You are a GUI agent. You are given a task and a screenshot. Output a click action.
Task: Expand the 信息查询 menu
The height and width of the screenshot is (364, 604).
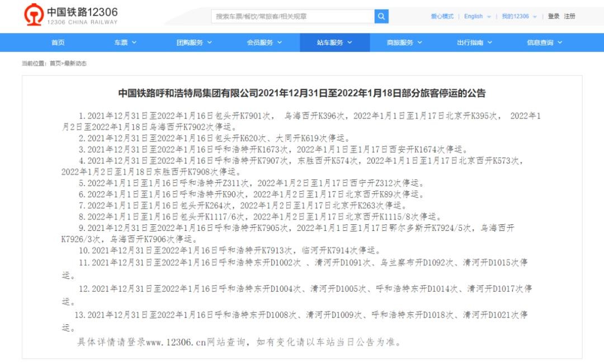click(545, 42)
